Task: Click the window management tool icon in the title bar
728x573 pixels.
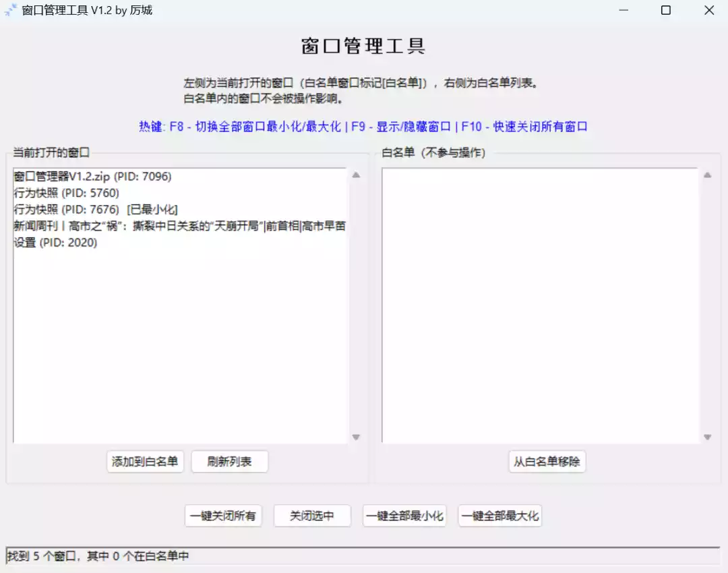Action: point(11,10)
